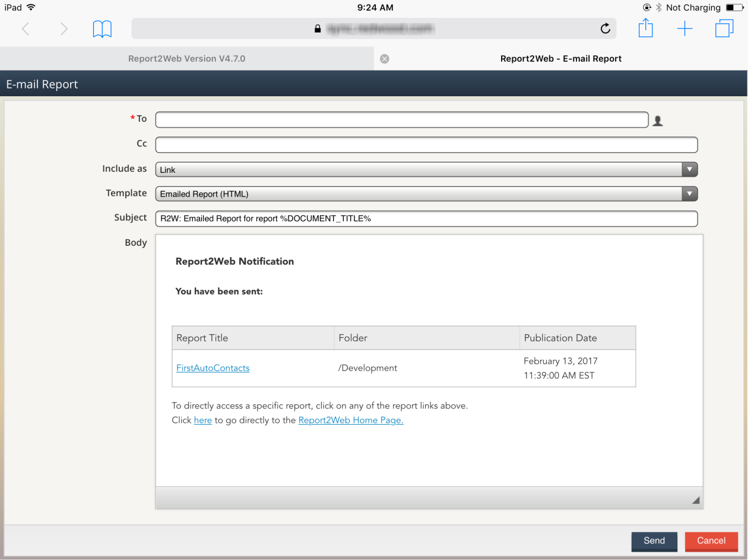This screenshot has height=560, width=748.
Task: Close the Report2Web Version V4.7.0 tab
Action: [x=384, y=58]
